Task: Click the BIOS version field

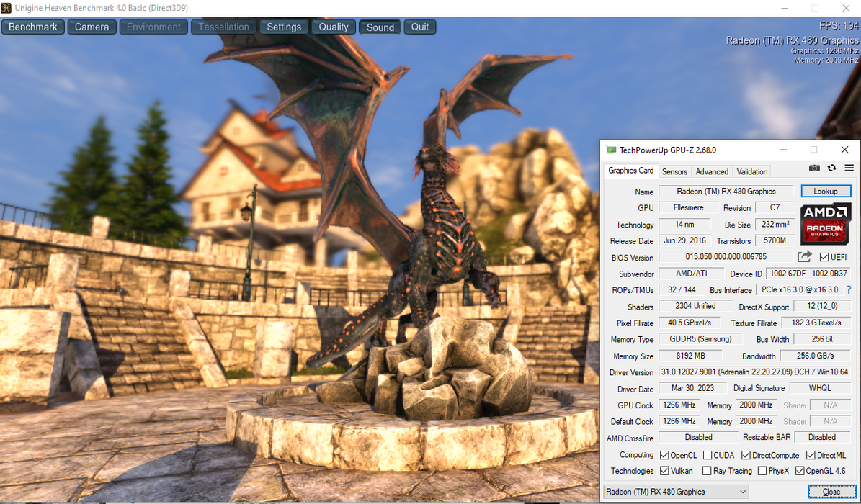Action: tap(726, 256)
